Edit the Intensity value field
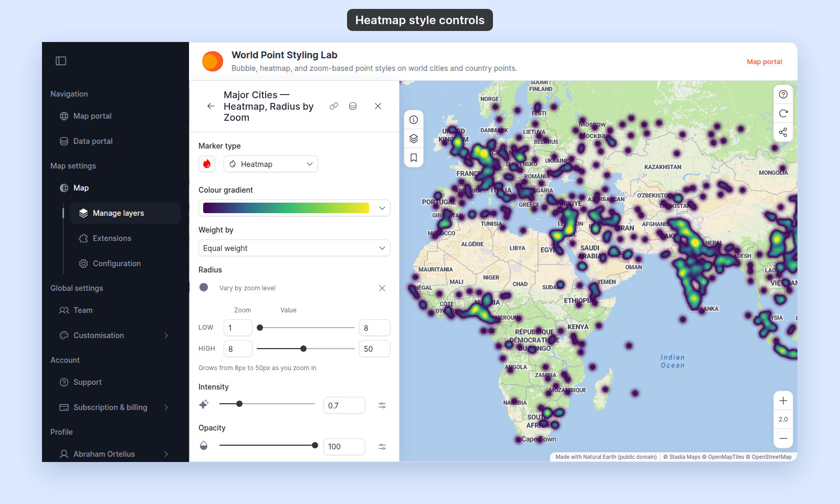Image resolution: width=840 pixels, height=504 pixels. click(x=344, y=405)
